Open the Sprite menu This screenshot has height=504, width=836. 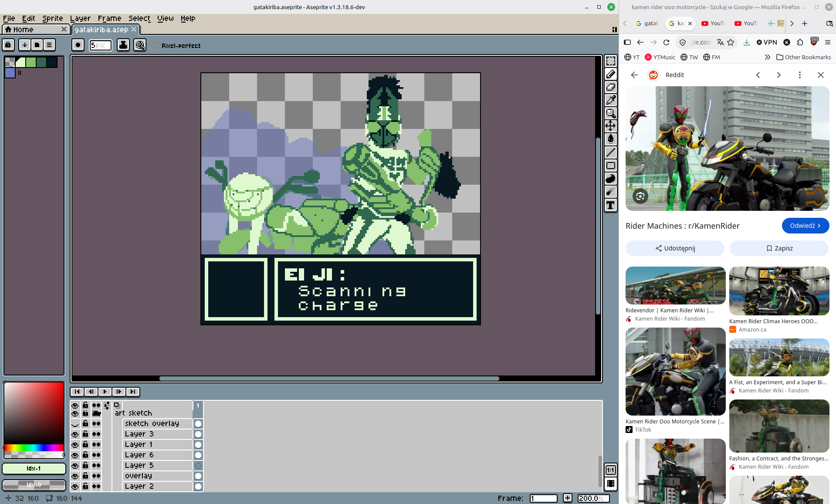click(52, 18)
